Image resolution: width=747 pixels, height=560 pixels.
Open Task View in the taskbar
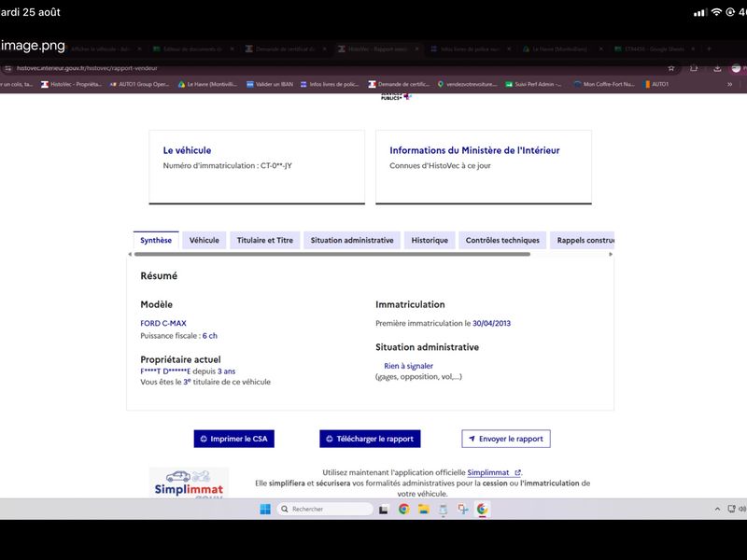(384, 510)
